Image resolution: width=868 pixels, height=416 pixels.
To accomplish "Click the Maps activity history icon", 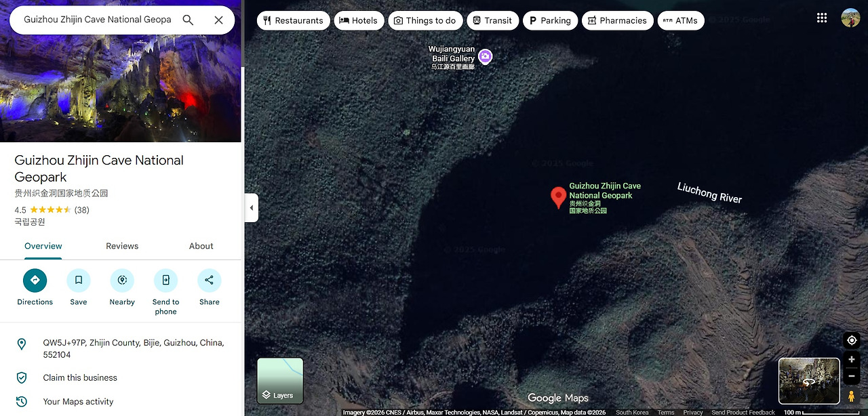I will (x=22, y=402).
